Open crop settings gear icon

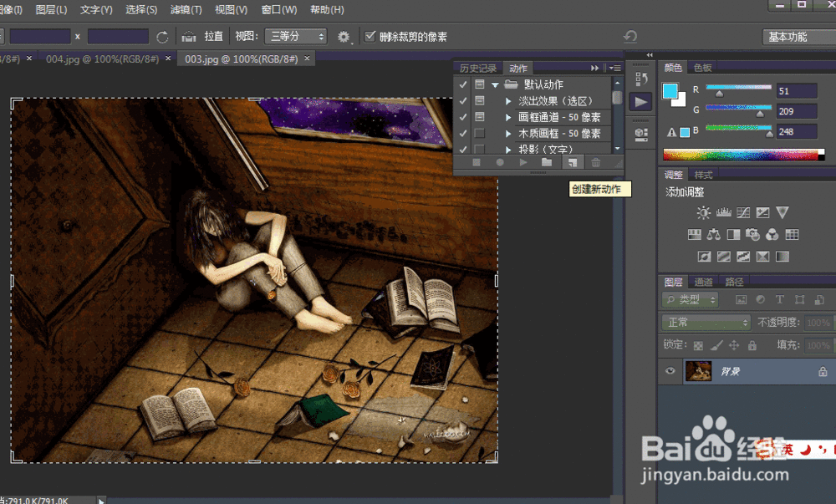tap(344, 37)
